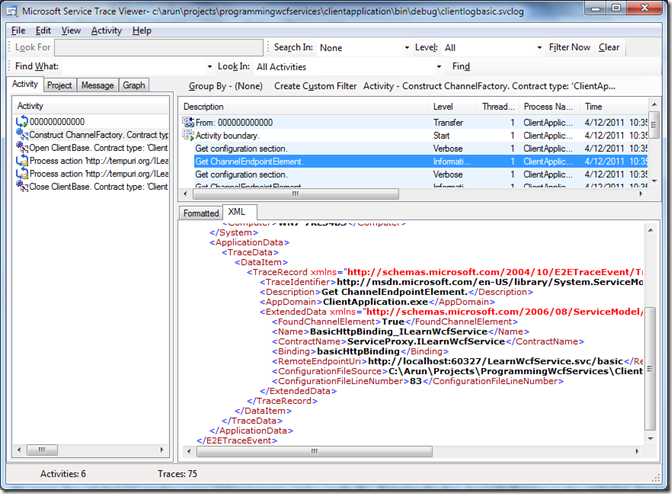Open the File menu
This screenshot has width=672, height=494.
point(18,30)
